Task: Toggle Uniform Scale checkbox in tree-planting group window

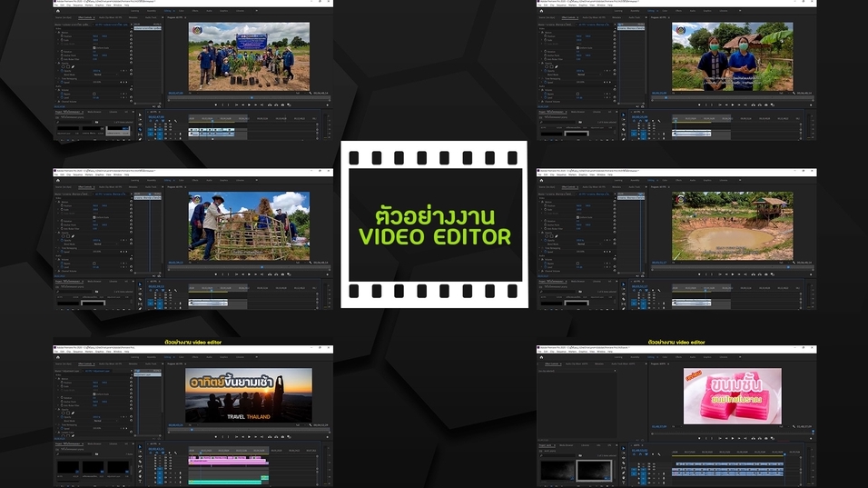Action: pyautogui.click(x=94, y=47)
